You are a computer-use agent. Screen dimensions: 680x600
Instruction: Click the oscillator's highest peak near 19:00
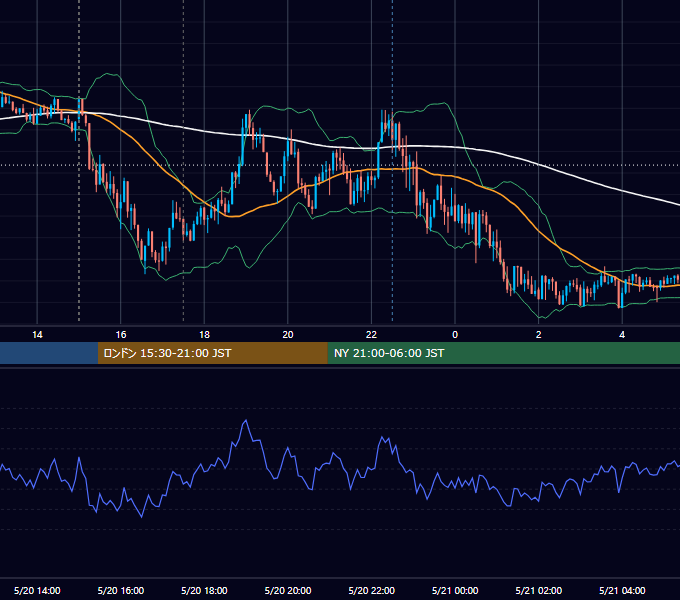pyautogui.click(x=246, y=420)
